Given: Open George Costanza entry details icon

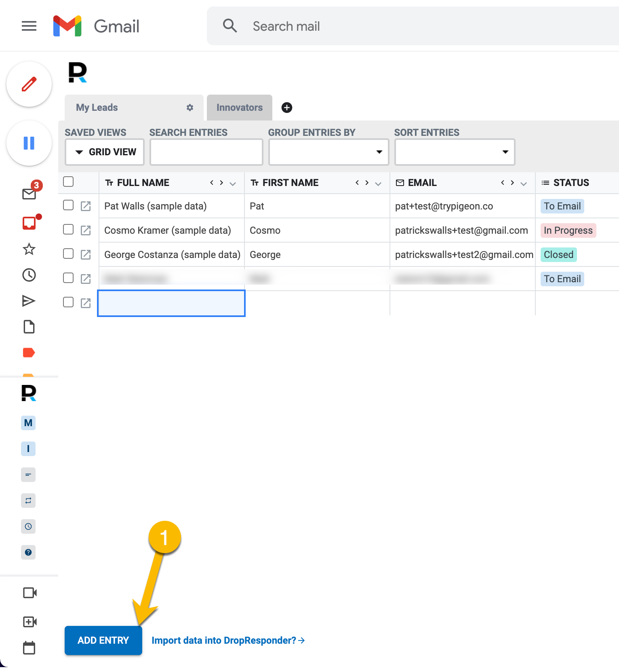Looking at the screenshot, I should [86, 255].
